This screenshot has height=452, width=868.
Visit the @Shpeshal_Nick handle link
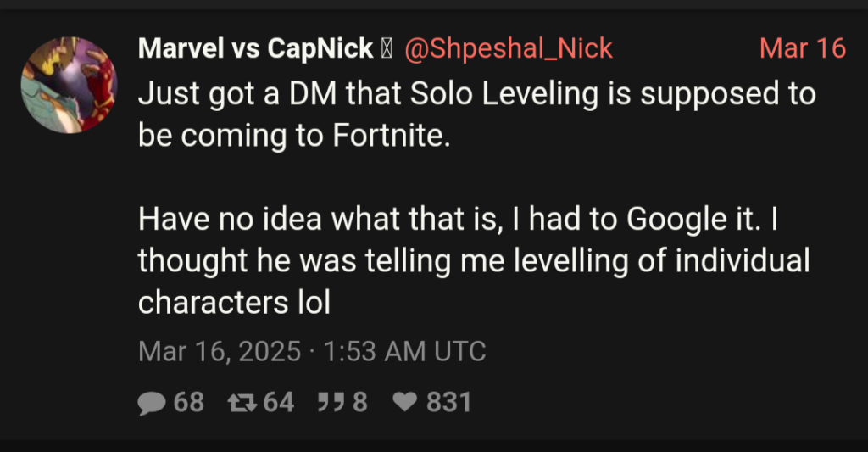click(x=509, y=49)
